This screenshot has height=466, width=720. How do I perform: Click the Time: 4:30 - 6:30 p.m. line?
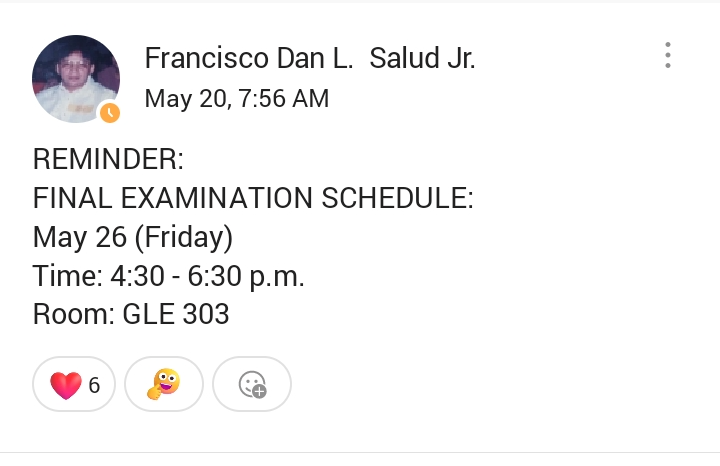[x=169, y=276]
